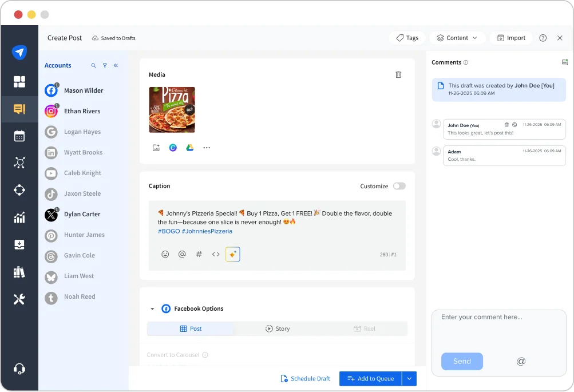Viewport: 574px width, 392px height.
Task: Open the tools wrench sidebar icon
Action: point(19,299)
